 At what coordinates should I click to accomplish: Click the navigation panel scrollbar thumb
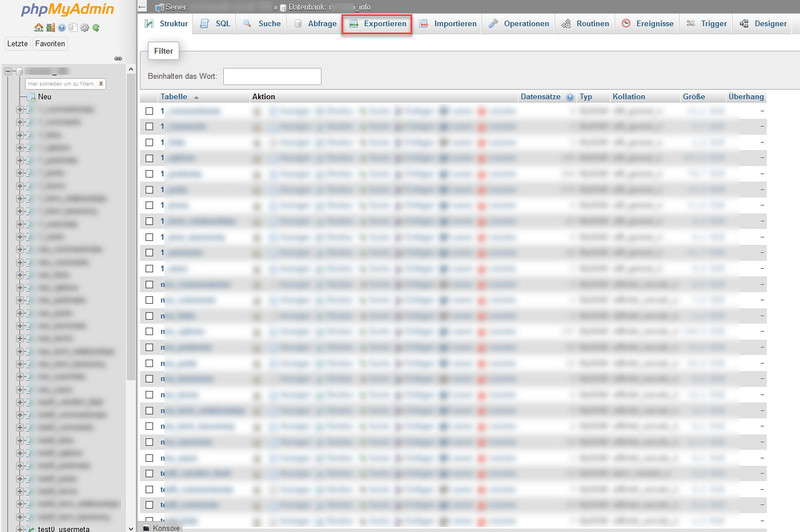(x=131, y=227)
